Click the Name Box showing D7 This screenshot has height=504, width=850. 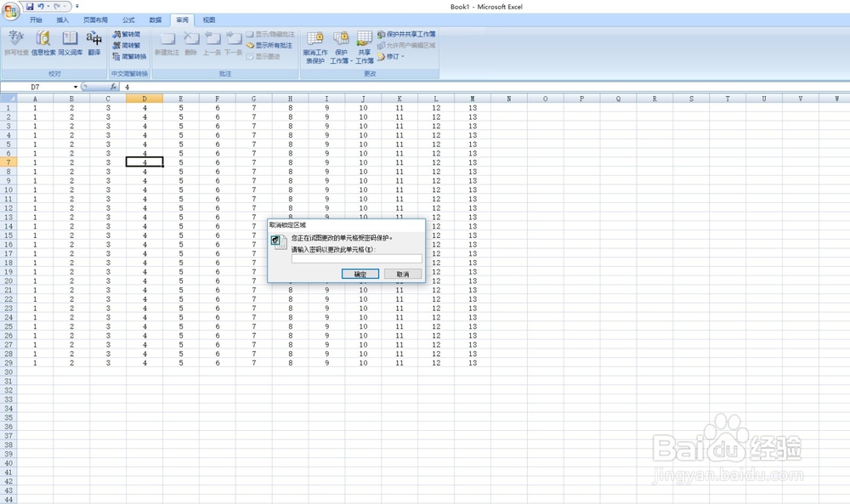pyautogui.click(x=36, y=87)
